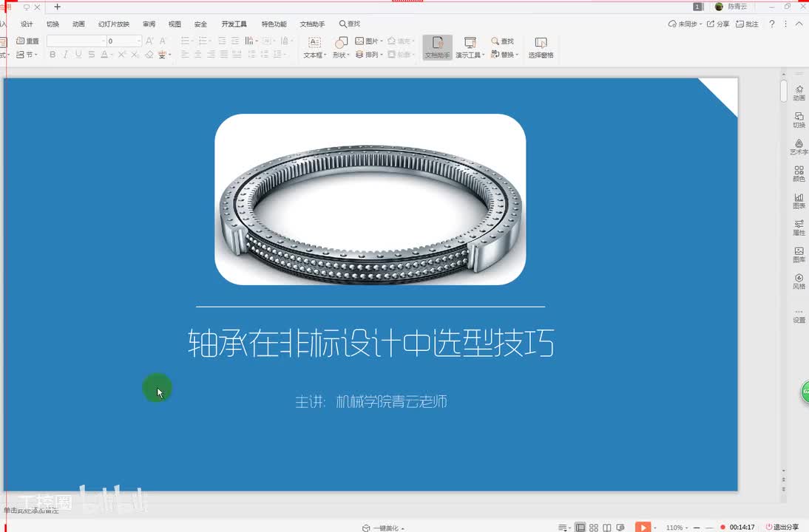The height and width of the screenshot is (532, 809).
Task: Center align text
Action: (x=198, y=54)
